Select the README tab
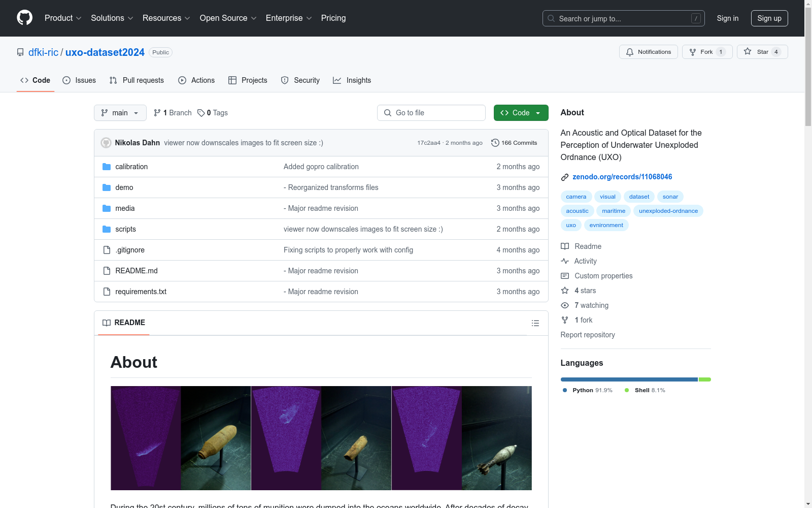Image resolution: width=812 pixels, height=508 pixels. 124,323
